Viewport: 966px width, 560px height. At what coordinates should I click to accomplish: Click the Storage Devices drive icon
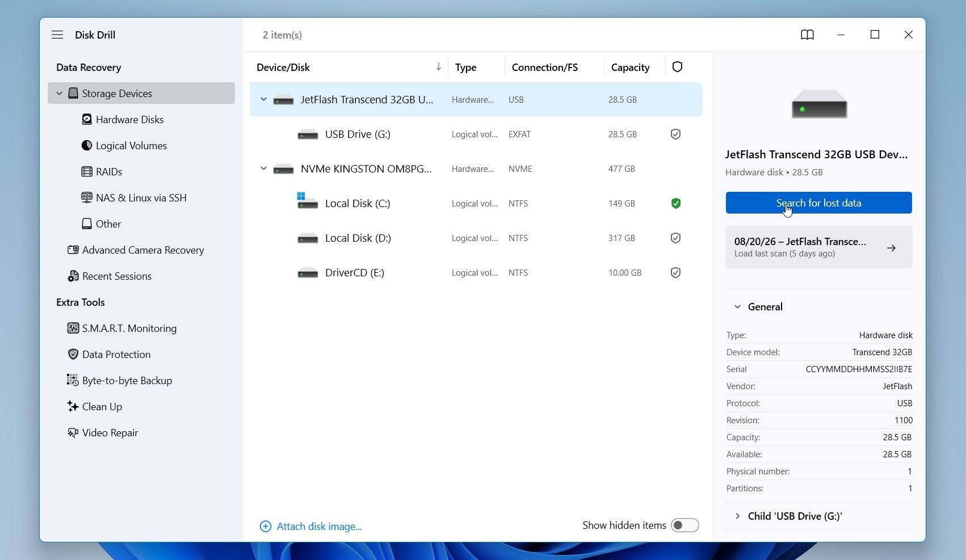73,93
